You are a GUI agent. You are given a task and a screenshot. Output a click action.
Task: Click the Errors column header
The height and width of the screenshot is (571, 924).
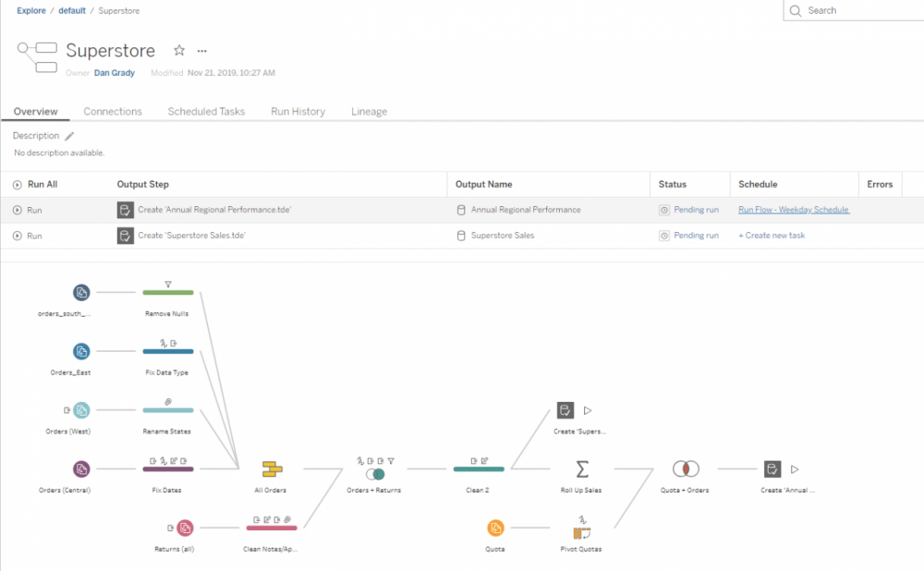pos(880,185)
